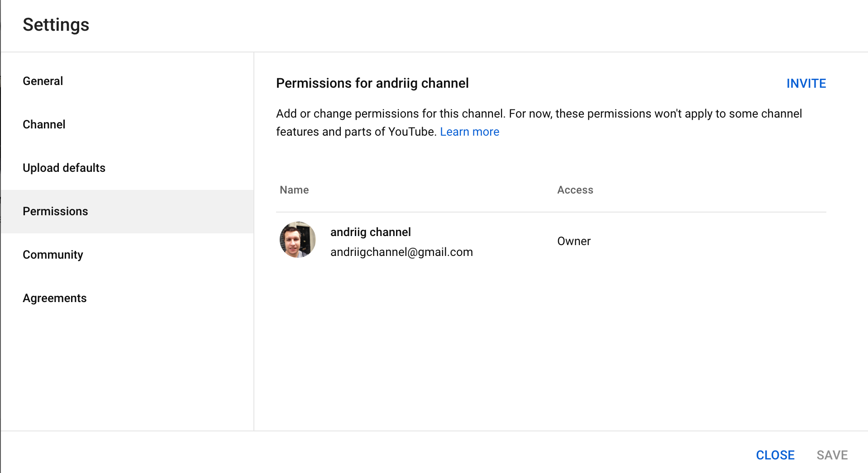The image size is (868, 473).
Task: Open the Agreements section
Action: [54, 298]
